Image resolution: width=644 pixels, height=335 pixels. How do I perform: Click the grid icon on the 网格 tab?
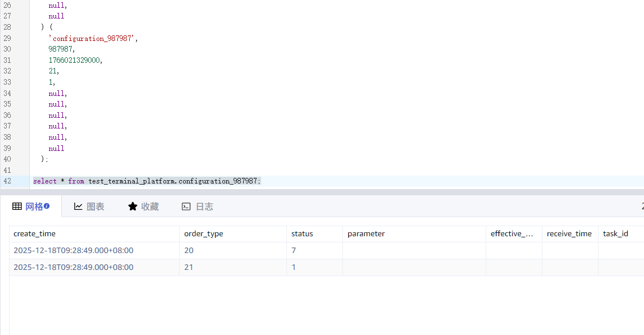(x=17, y=206)
